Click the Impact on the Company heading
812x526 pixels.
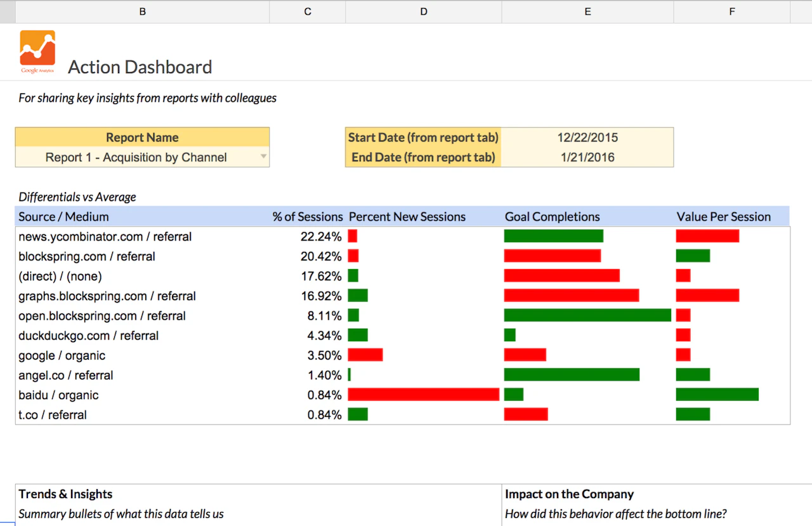[x=569, y=494]
